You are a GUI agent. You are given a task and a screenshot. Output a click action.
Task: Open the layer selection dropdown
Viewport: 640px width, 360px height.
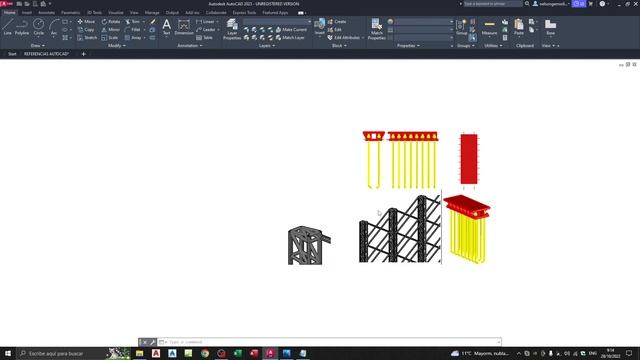pos(278,21)
